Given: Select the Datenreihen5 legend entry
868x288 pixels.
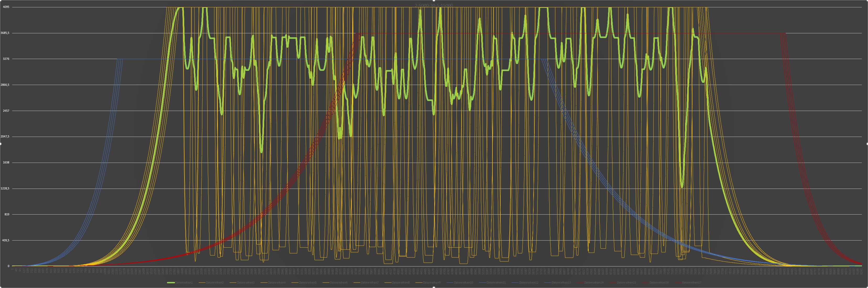Looking at the screenshot, I should point(308,282).
